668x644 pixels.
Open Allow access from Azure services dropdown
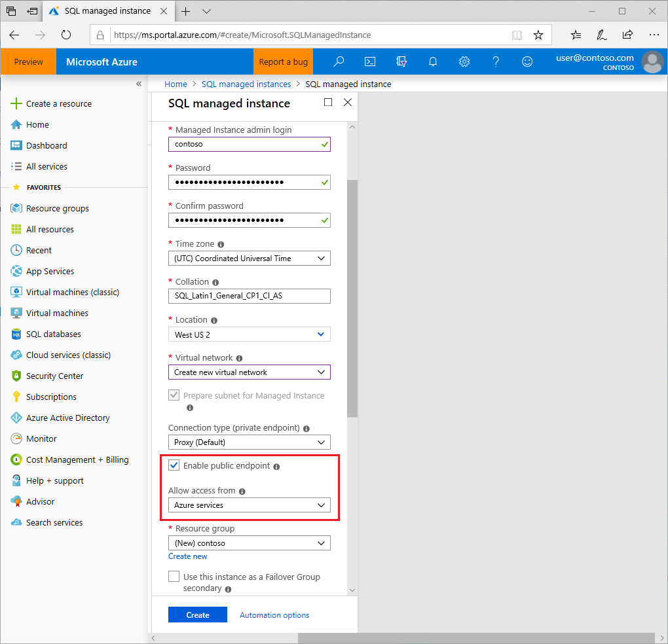point(250,505)
